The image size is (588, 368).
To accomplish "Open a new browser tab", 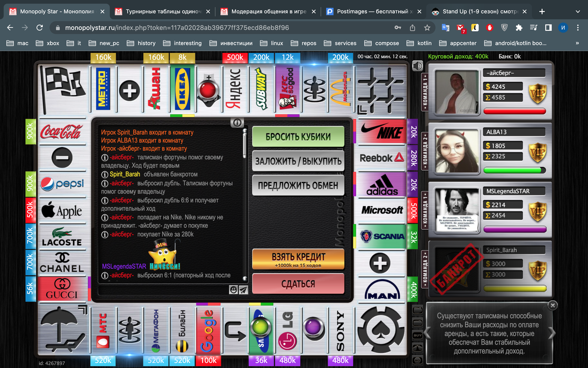I will [542, 11].
